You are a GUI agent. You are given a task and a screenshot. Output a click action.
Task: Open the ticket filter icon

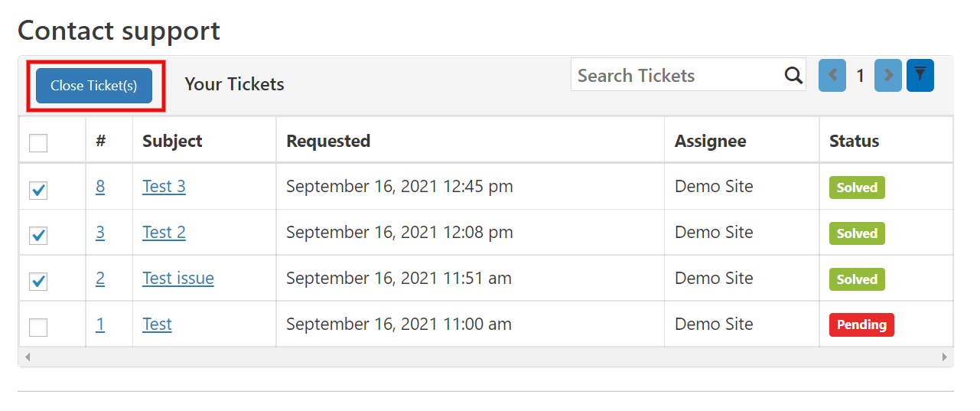coord(920,75)
